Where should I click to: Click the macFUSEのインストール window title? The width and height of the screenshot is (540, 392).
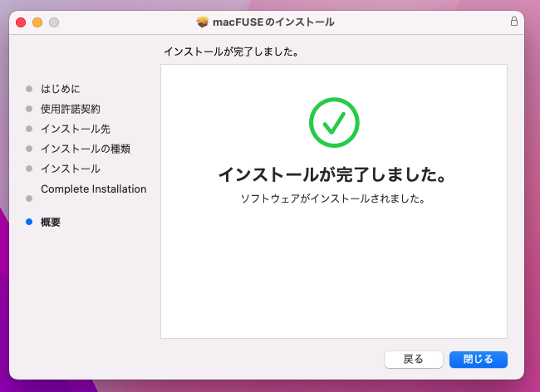[273, 22]
